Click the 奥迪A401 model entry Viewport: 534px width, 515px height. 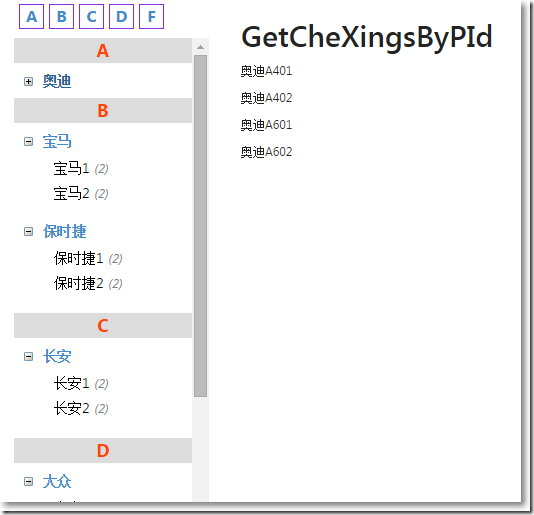(x=266, y=71)
